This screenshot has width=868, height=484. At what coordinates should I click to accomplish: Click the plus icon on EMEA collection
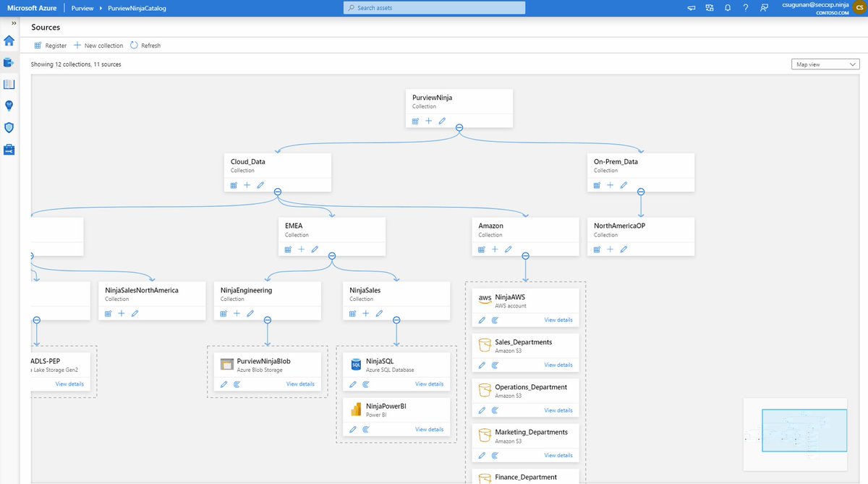click(x=301, y=249)
